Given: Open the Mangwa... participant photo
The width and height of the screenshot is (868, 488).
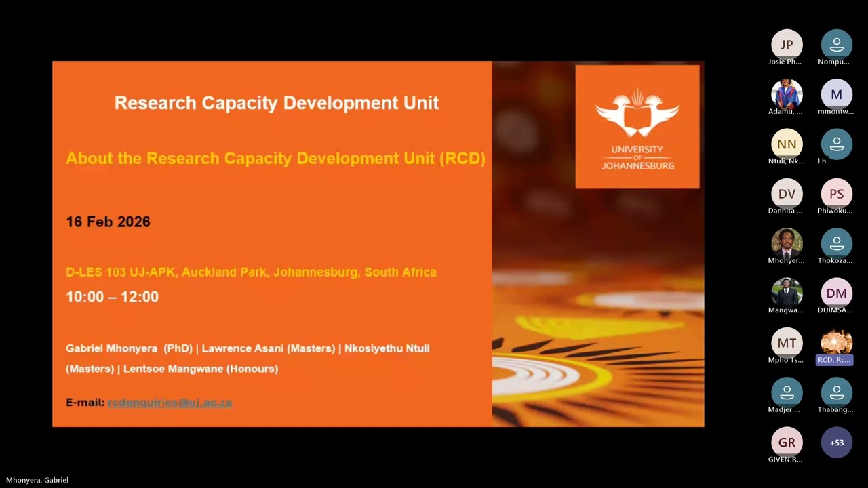Looking at the screenshot, I should click(787, 293).
